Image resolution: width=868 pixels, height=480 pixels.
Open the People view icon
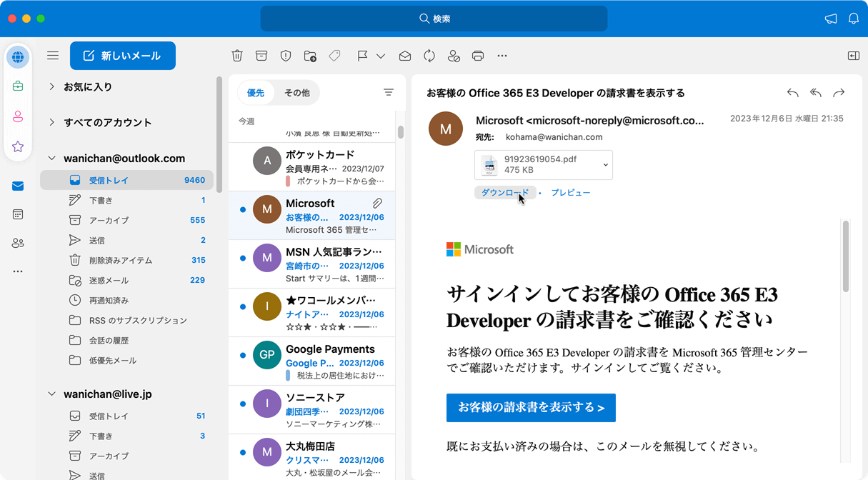coord(18,243)
